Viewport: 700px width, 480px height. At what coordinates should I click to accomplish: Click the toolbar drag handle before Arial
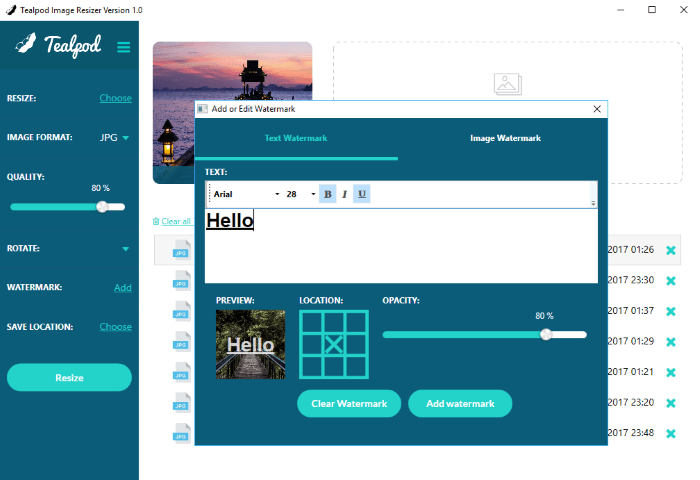click(209, 194)
